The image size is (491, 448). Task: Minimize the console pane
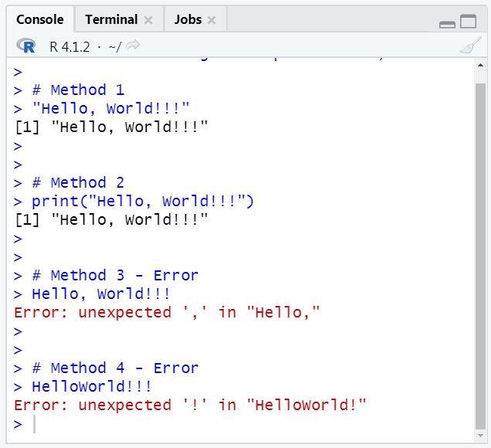(x=447, y=24)
